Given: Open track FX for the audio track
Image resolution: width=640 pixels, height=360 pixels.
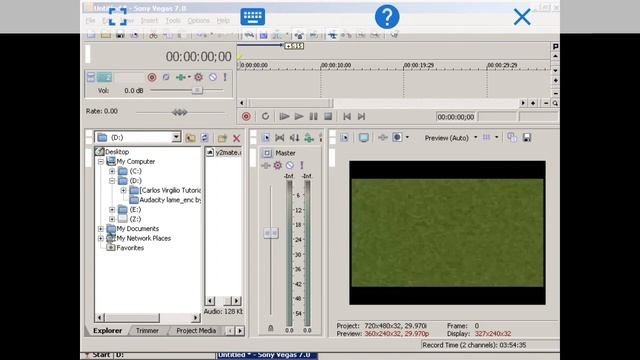Looking at the screenshot, I should click(198, 77).
